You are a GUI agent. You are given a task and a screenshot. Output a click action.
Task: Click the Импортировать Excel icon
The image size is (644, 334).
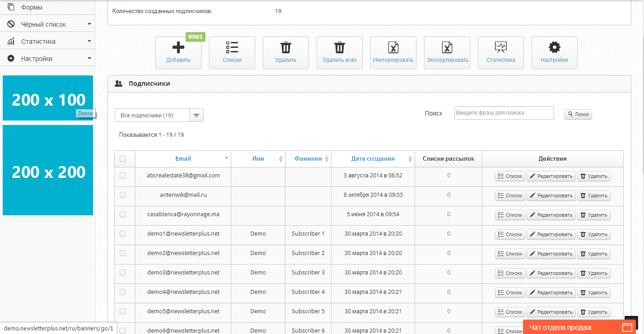tap(393, 48)
